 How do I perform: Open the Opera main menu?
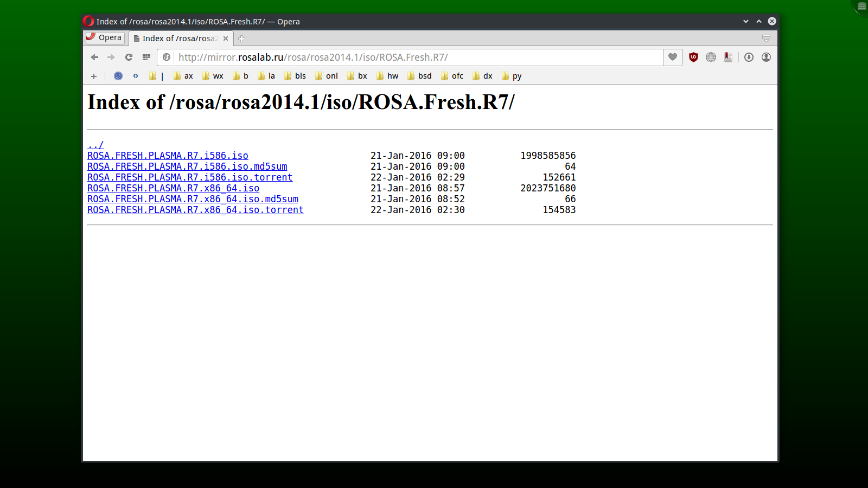(105, 38)
